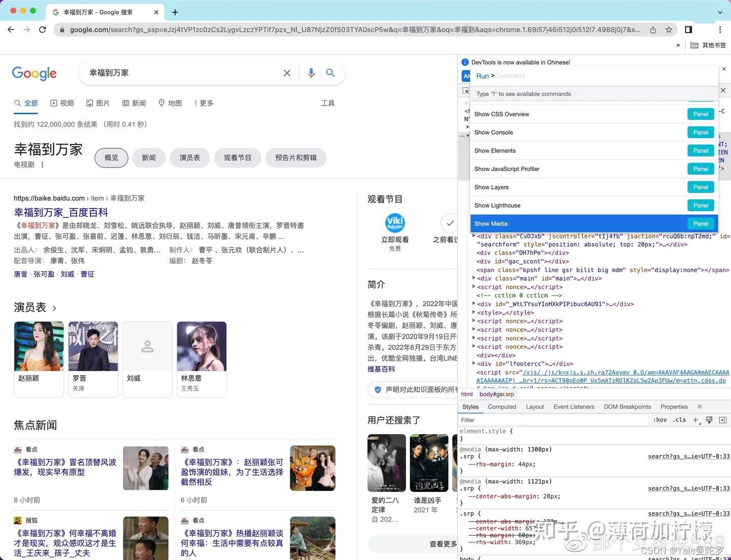Expand the div class="CvDJxb" node
This screenshot has height=560, width=731.
click(474, 236)
